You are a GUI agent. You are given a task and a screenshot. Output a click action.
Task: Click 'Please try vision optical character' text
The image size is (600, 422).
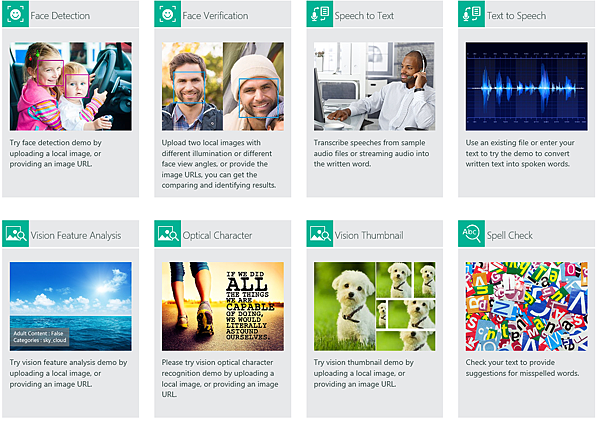(217, 362)
